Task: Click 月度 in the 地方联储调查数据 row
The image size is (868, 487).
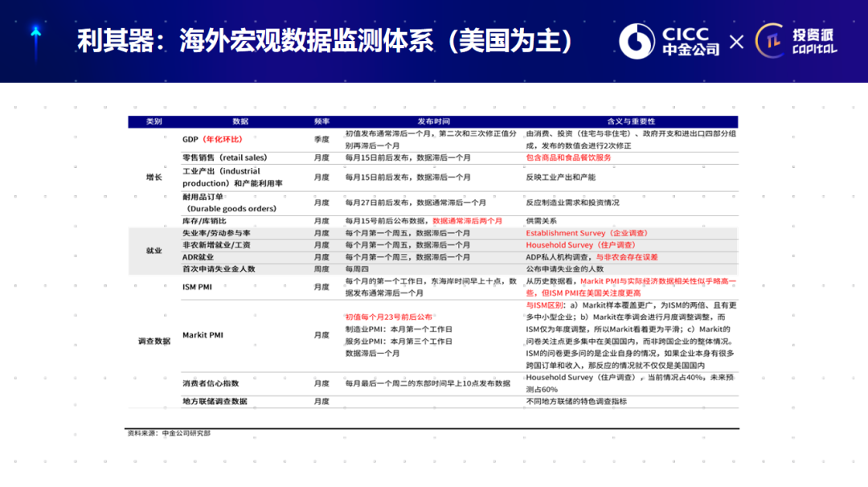Action: 321,401
